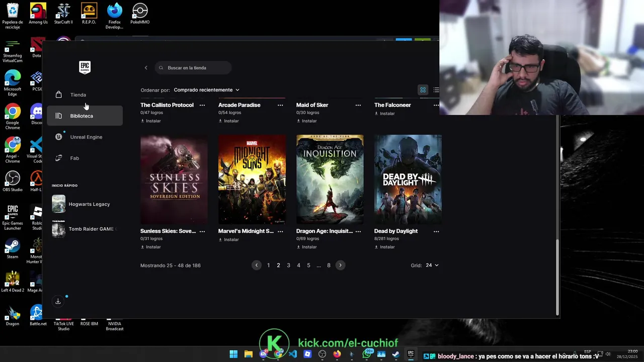Install The Falconeer

pyautogui.click(x=385, y=114)
